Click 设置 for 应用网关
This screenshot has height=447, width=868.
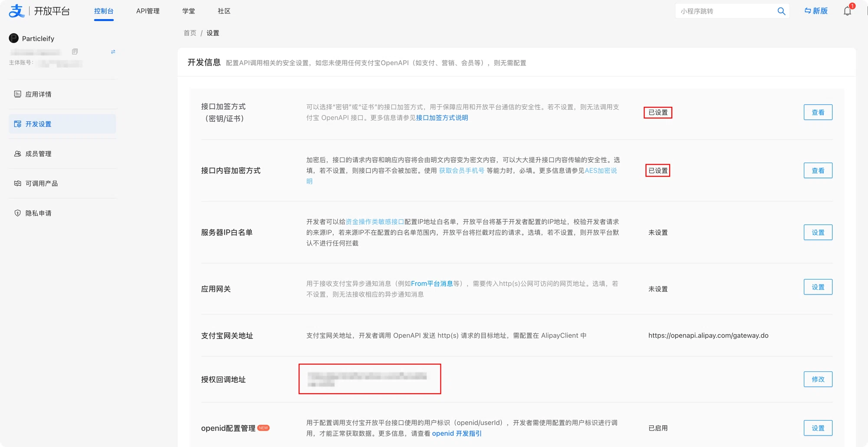coord(818,287)
